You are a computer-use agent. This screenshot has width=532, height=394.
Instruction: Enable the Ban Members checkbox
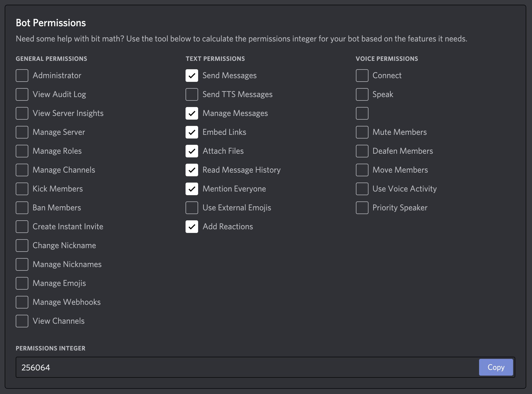(x=22, y=208)
